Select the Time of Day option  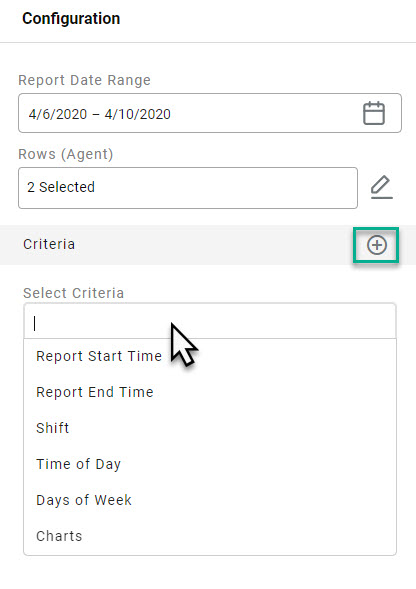click(79, 464)
